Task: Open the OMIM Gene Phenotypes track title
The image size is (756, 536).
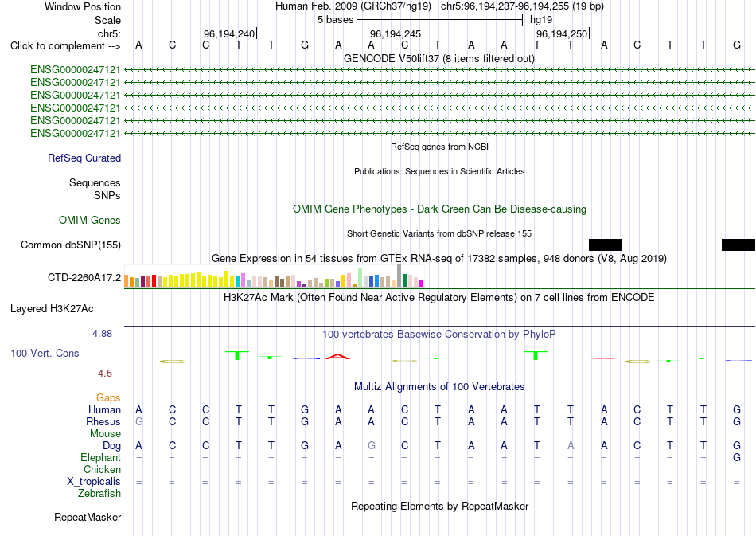Action: click(x=440, y=209)
